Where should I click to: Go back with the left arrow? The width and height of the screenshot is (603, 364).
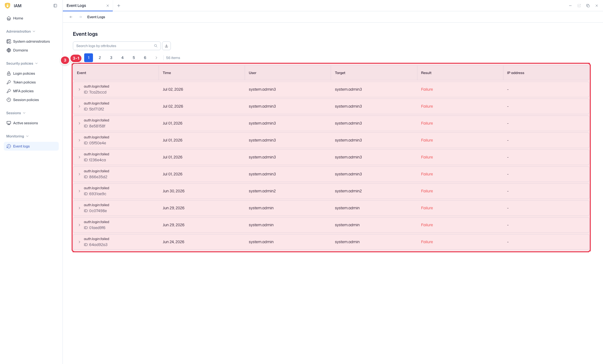point(71,17)
